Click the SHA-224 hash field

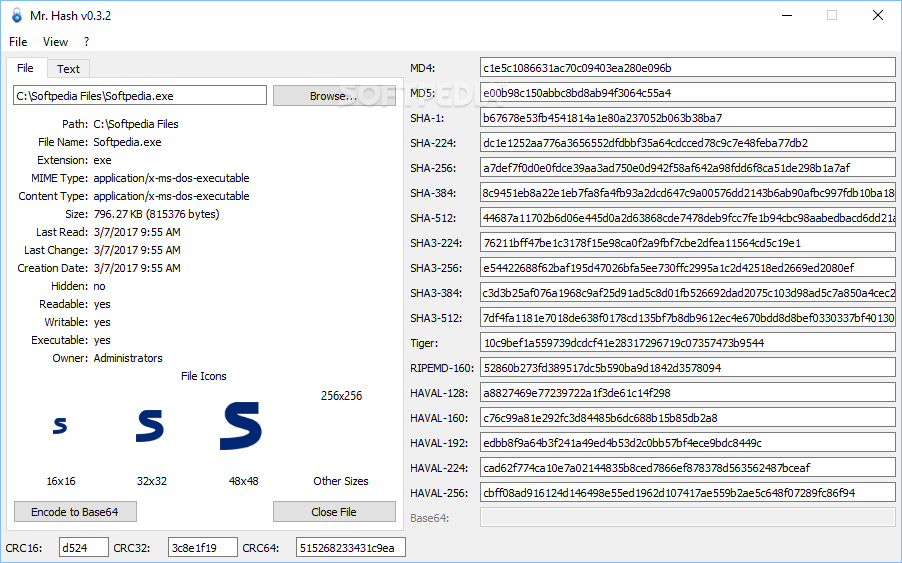687,143
